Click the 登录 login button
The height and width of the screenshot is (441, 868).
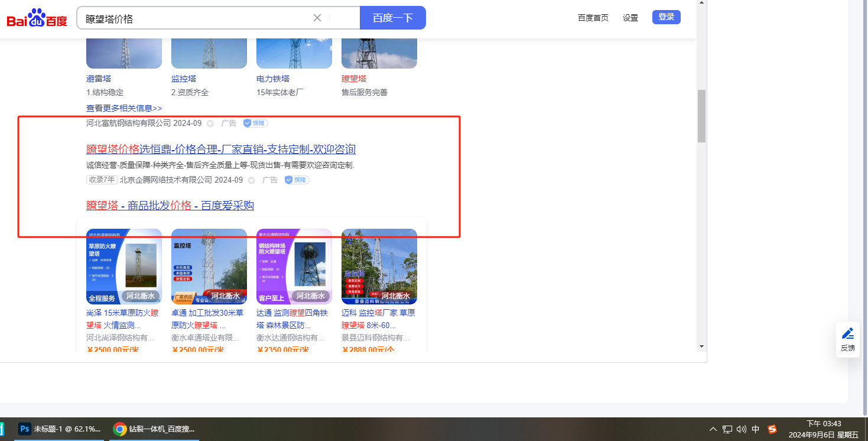(666, 17)
